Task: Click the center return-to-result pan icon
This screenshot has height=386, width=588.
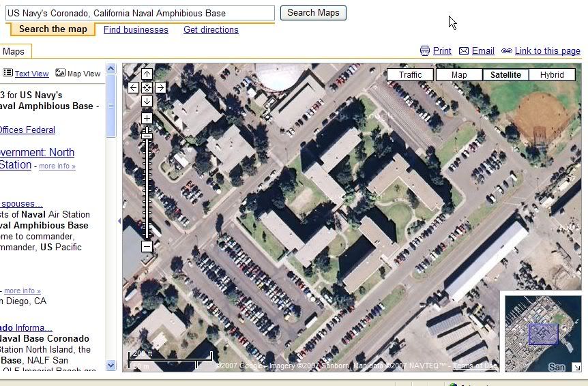Action: [x=147, y=87]
